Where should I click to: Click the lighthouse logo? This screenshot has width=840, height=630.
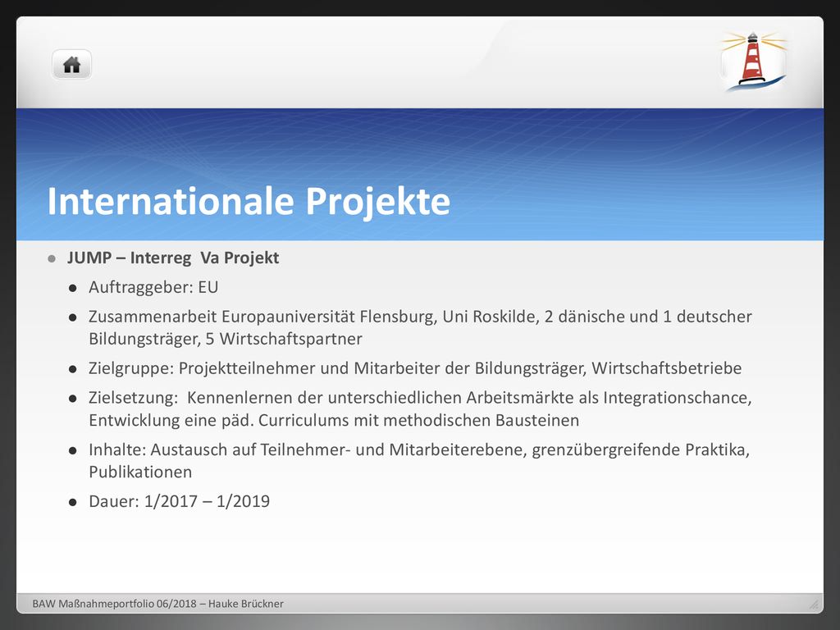753,61
